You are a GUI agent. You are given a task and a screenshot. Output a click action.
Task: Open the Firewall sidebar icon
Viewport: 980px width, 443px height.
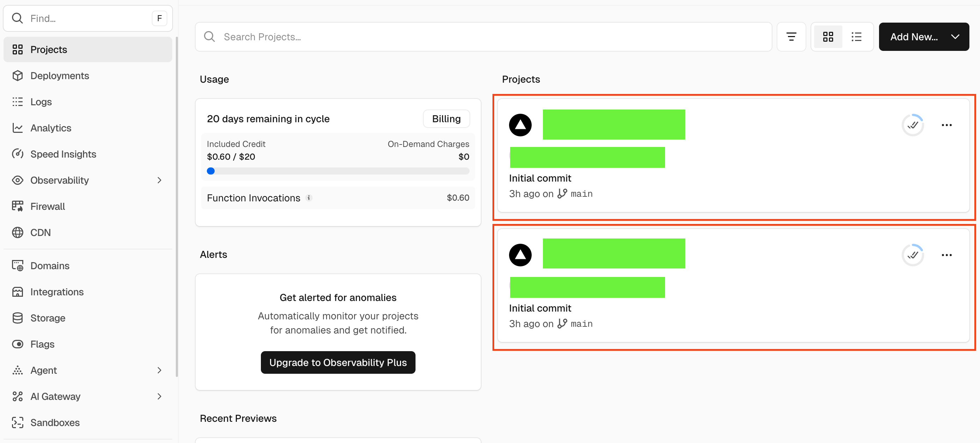[18, 206]
